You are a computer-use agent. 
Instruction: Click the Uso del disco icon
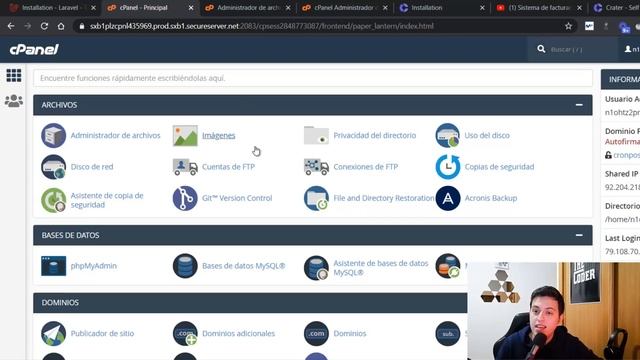coord(448,136)
